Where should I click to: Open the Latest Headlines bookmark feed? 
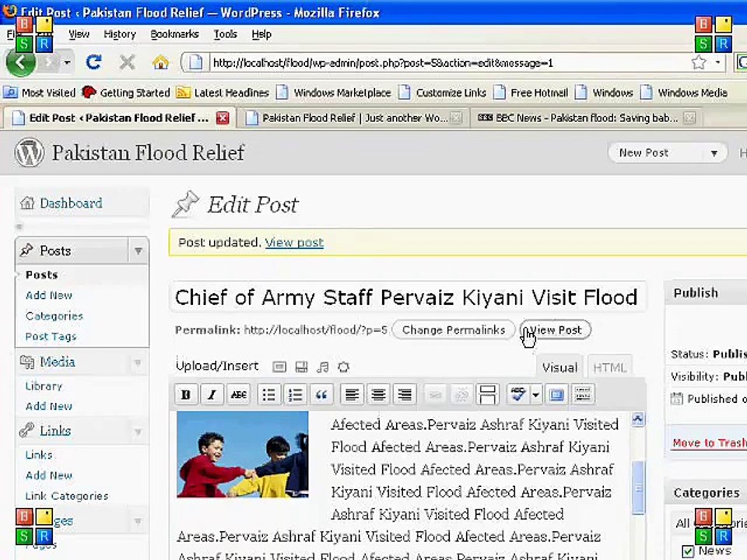[x=223, y=93]
